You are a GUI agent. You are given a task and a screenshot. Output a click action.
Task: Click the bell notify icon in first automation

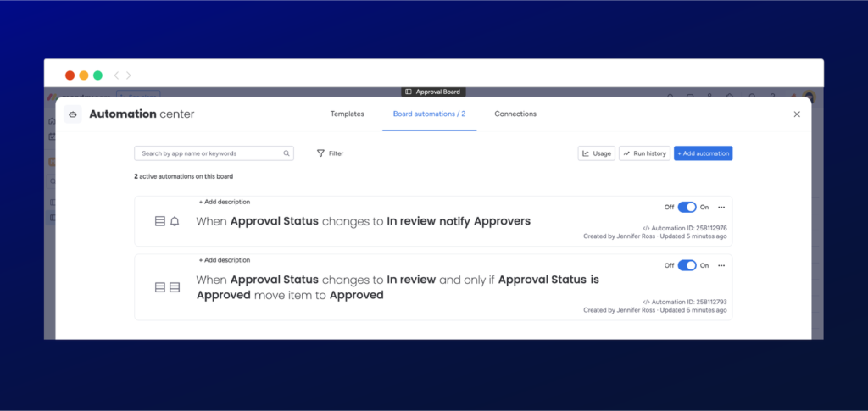click(x=175, y=222)
